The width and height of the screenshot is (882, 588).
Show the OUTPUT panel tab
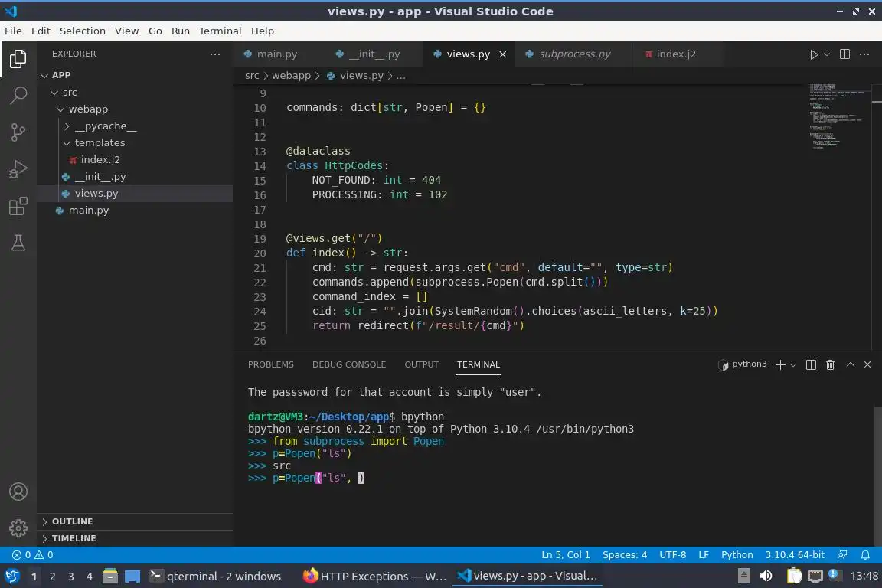point(421,364)
